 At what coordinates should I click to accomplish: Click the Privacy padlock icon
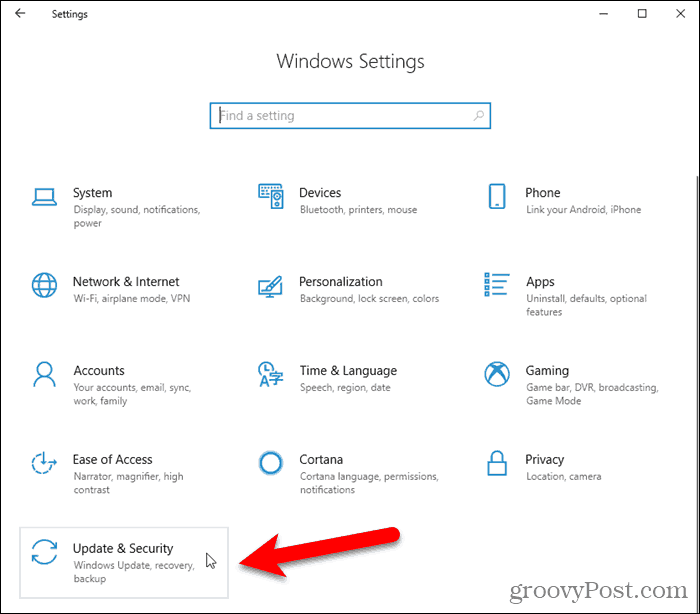click(x=497, y=463)
